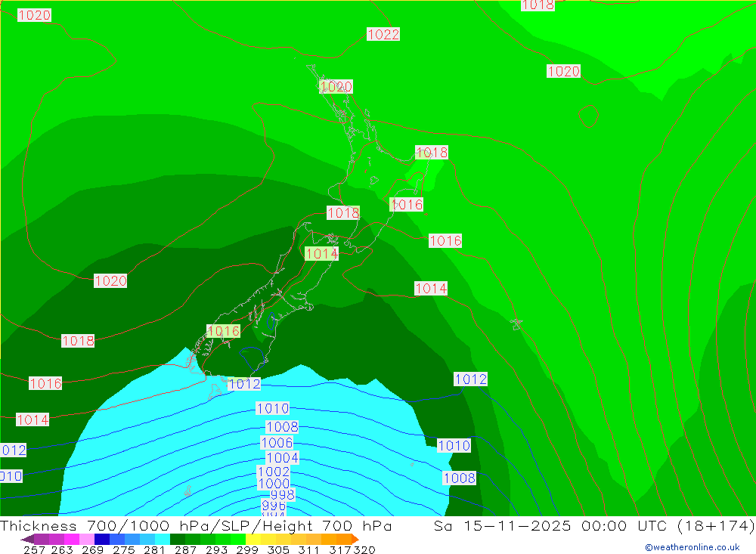Click the Chatham Islands outline on map
756x554 pixels.
(516, 323)
